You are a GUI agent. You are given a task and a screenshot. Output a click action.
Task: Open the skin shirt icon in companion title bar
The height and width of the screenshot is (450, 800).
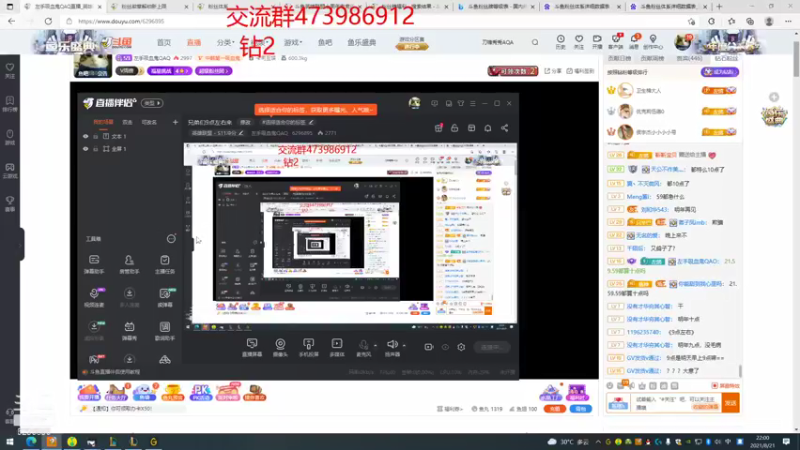click(x=461, y=103)
